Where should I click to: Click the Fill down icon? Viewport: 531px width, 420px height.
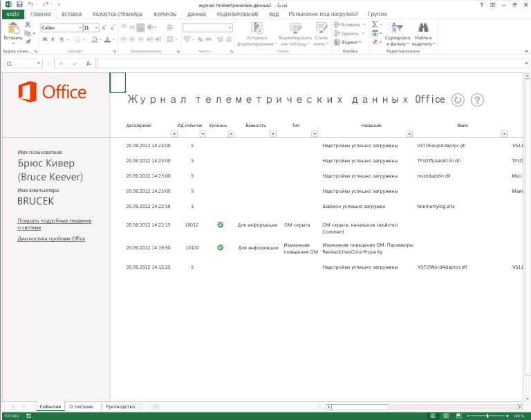(375, 33)
